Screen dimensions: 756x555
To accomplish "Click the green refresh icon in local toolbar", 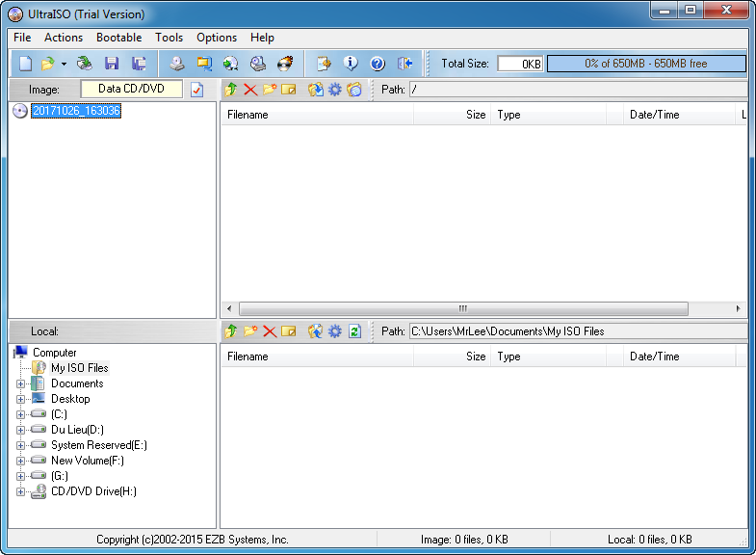I will tap(354, 331).
